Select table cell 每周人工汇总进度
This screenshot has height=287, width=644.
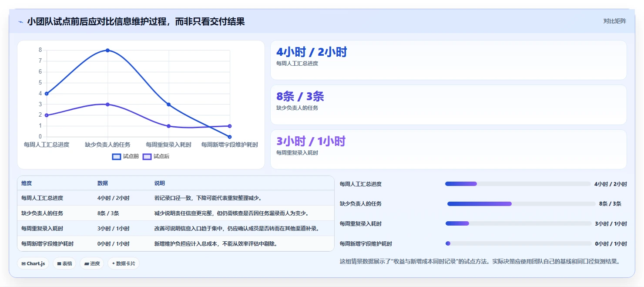click(x=42, y=198)
